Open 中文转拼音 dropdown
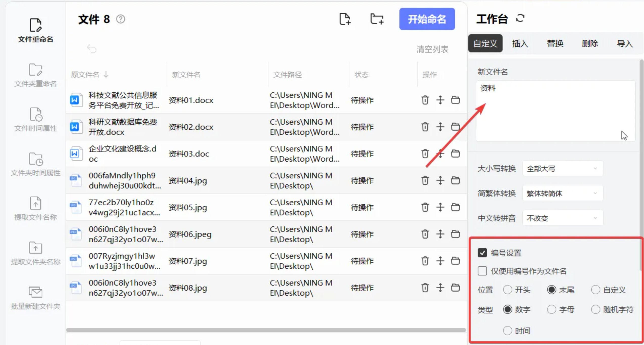Viewport: 644px width, 345px height. pos(563,218)
